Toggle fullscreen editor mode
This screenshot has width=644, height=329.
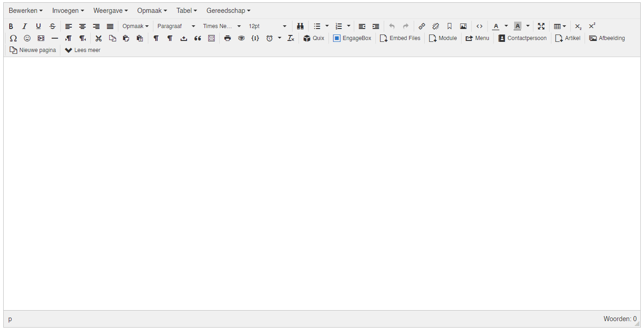(541, 26)
